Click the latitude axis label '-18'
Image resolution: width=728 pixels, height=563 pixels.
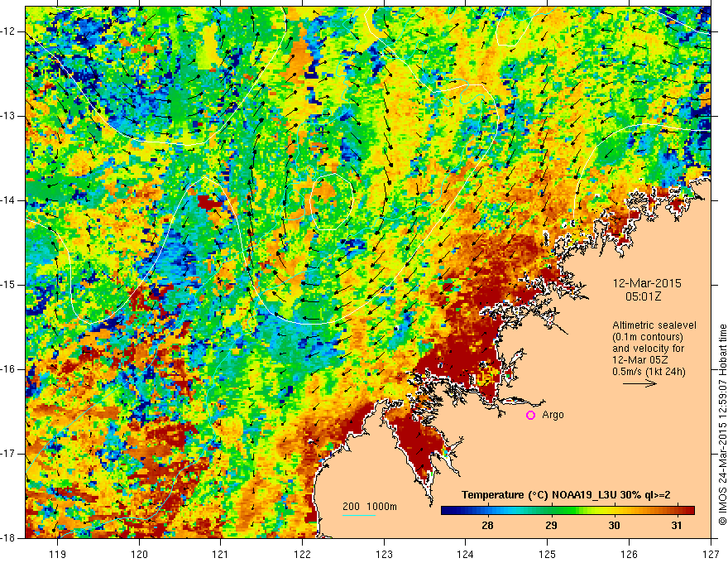coord(8,538)
